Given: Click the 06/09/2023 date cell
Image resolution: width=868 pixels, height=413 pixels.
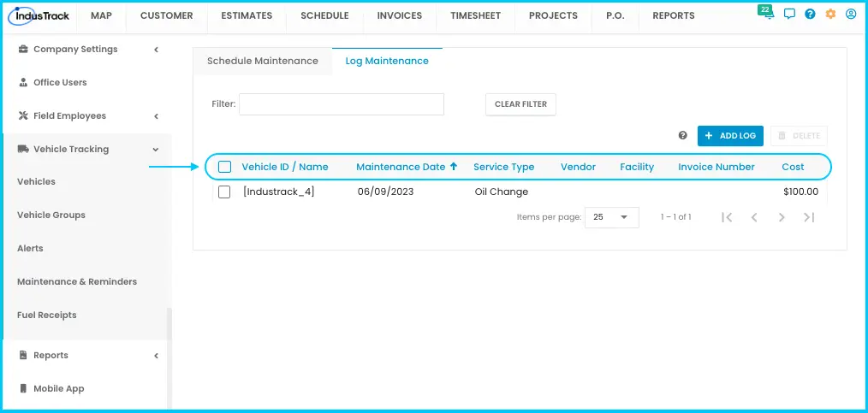Looking at the screenshot, I should click(385, 192).
